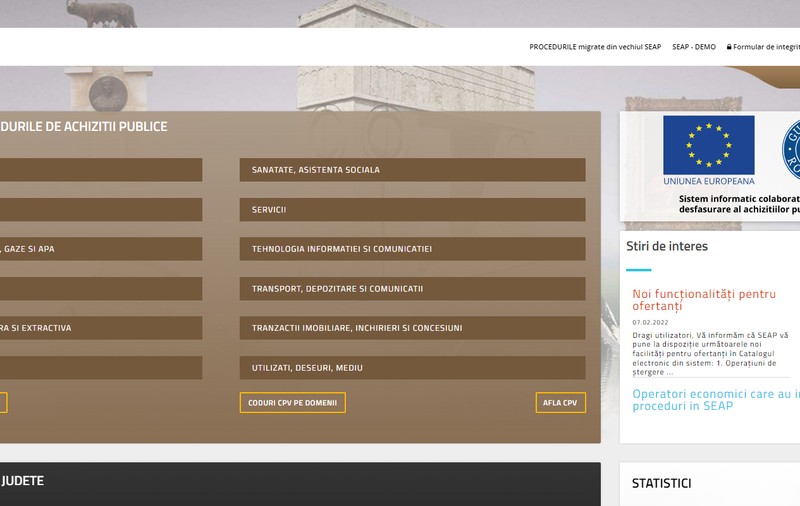Screen dimensions: 800x506
Task: Select TEHNOLOGIA INFORMATIEI SI COMUNICATIEI category
Action: 412,249
